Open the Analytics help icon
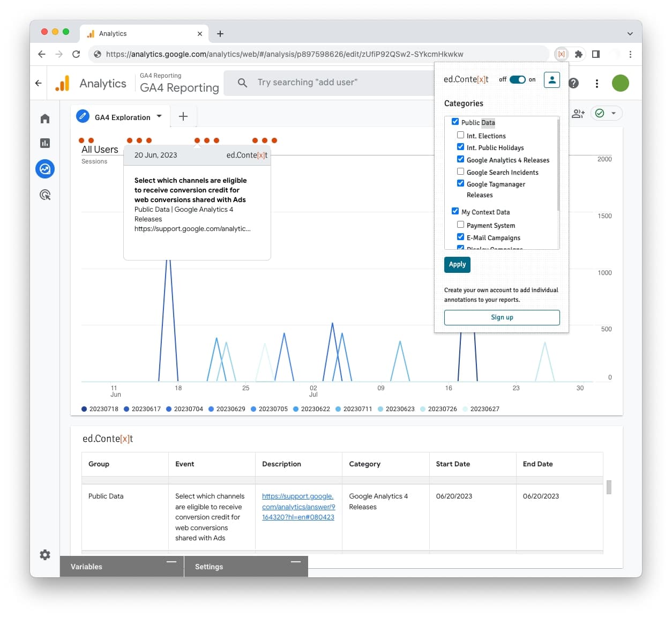The width and height of the screenshot is (672, 617). pos(573,83)
